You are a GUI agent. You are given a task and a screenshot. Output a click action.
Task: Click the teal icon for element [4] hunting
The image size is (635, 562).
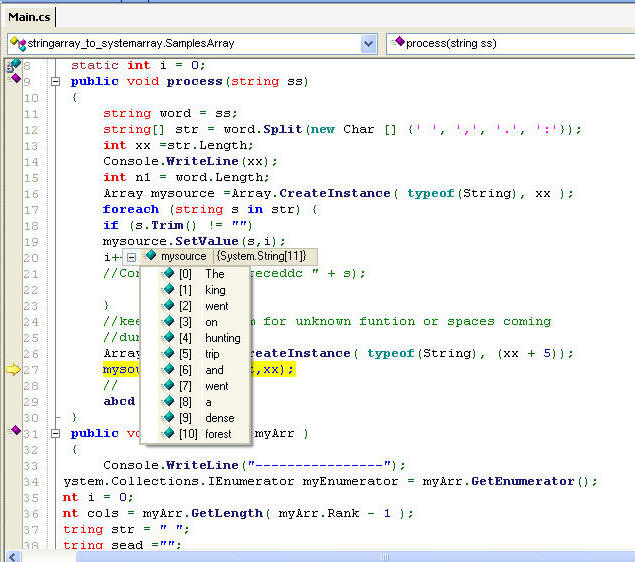pyautogui.click(x=167, y=337)
